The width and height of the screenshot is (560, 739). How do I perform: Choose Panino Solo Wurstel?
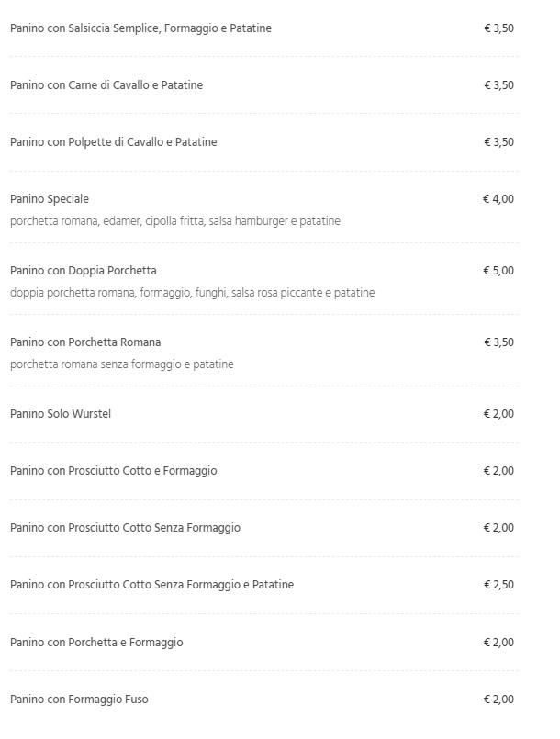click(x=61, y=414)
